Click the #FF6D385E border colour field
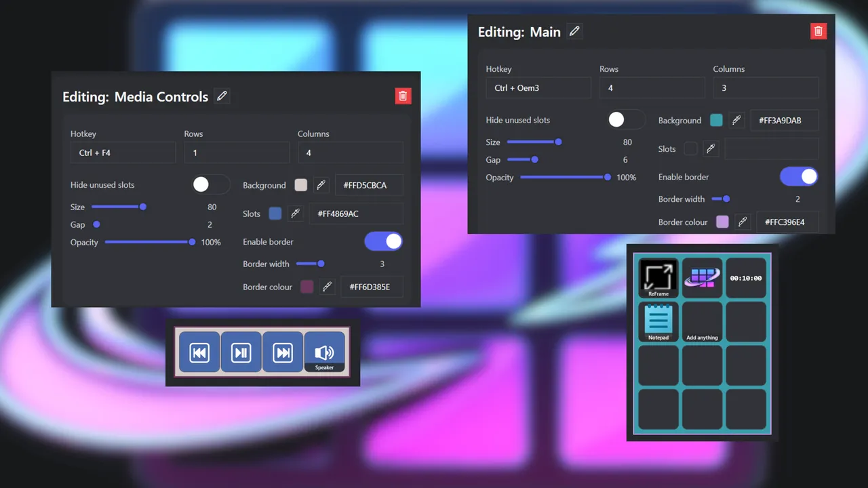 [x=372, y=287]
